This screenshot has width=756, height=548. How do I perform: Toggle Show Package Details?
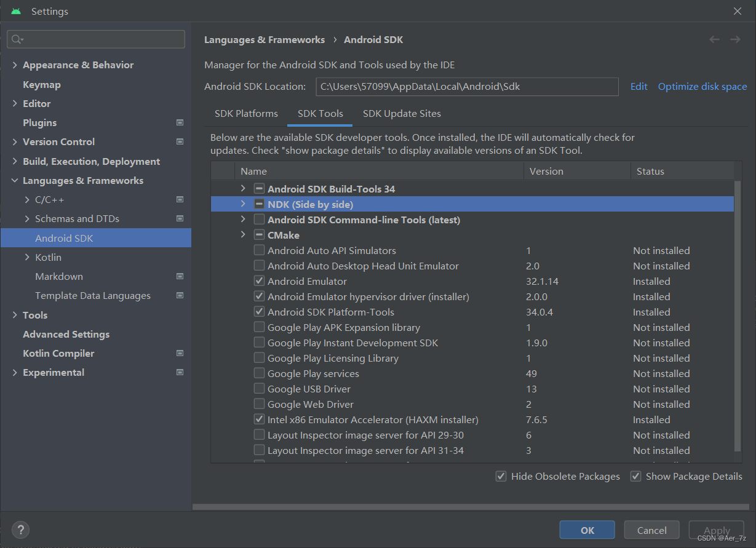click(635, 476)
